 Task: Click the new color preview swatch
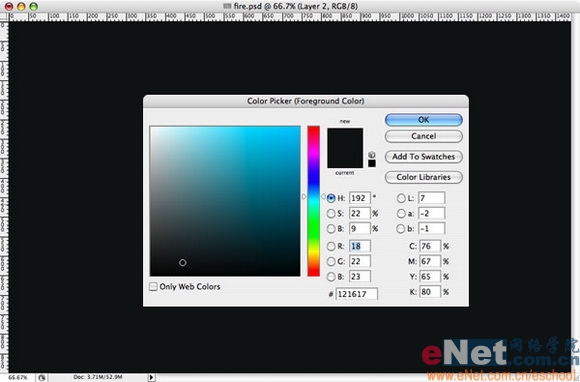[345, 138]
